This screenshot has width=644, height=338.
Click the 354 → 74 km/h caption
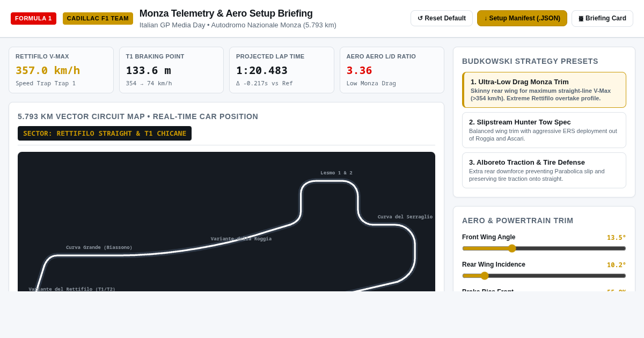pos(149,83)
